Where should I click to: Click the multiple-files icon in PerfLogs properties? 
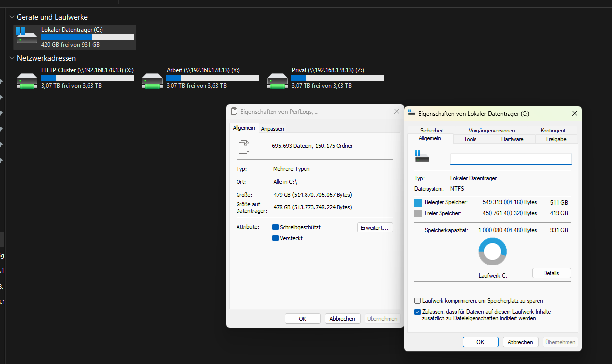click(244, 147)
